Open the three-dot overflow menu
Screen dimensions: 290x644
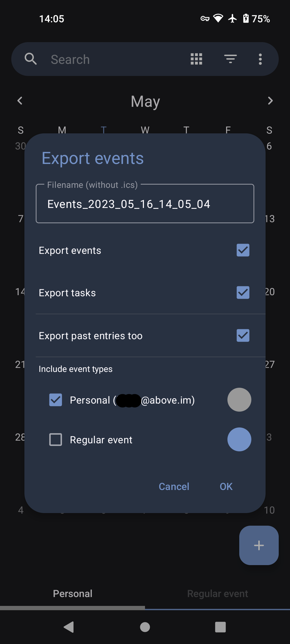click(260, 59)
